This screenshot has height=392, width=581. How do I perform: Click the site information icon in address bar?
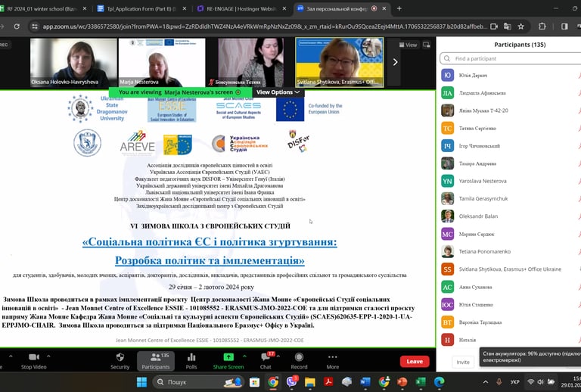pos(35,26)
